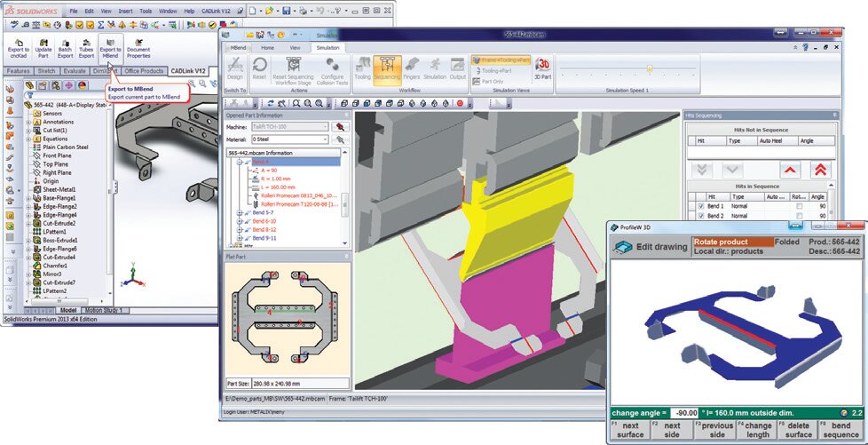The width and height of the screenshot is (868, 445).
Task: Move hit up with single red arrow
Action: click(789, 170)
